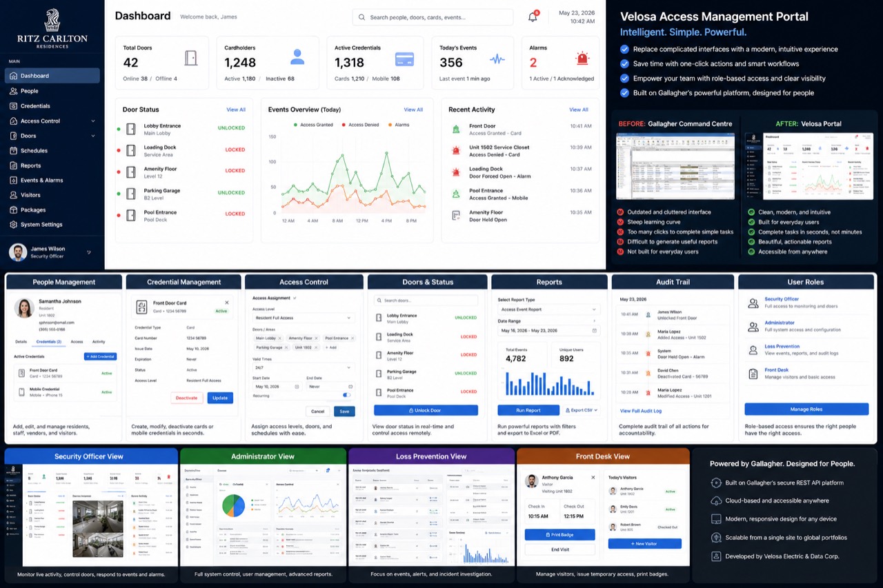Click the Run Report button
Screen dimensions: 883x588
click(528, 410)
